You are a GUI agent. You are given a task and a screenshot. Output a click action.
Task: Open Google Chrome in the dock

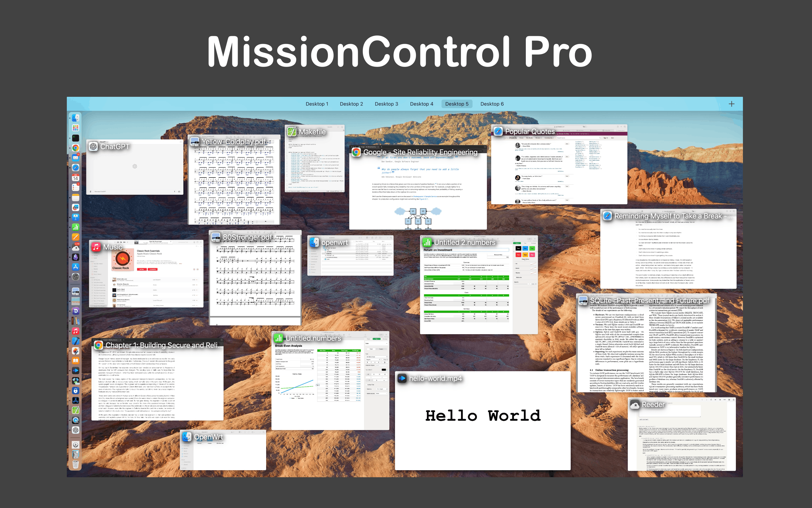click(x=76, y=148)
